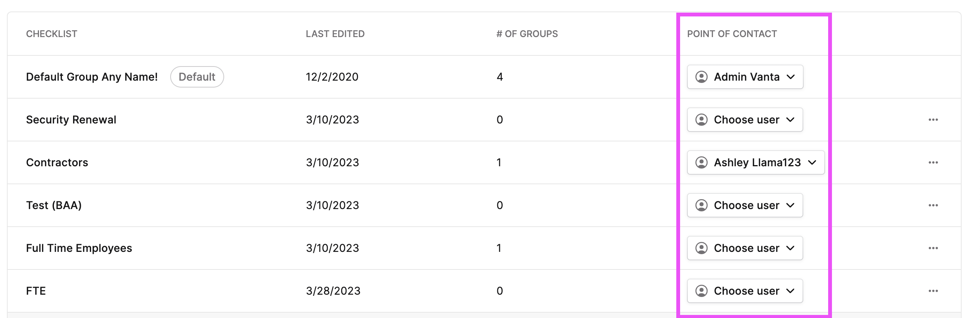Open more options for Test (BAA) row

[x=933, y=205]
